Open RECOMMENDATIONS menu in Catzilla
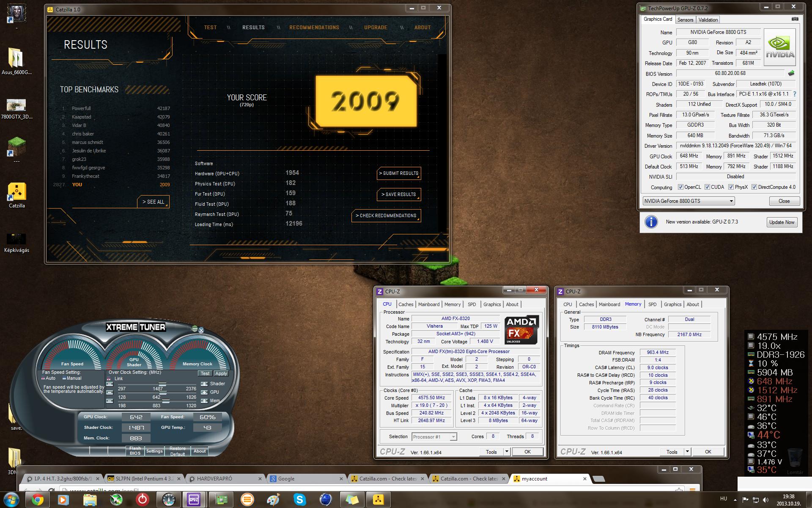The width and height of the screenshot is (812, 508). tap(314, 28)
